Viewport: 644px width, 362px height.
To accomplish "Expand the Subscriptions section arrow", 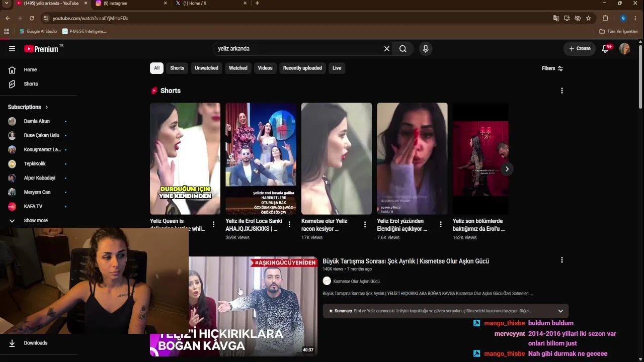I will click(x=46, y=107).
